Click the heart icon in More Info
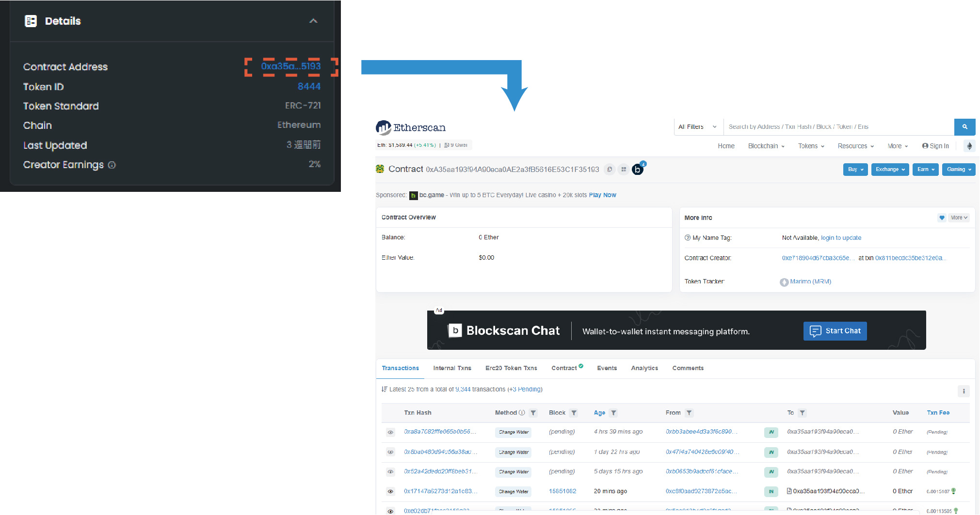Viewport: 980px width, 515px height. click(x=942, y=218)
